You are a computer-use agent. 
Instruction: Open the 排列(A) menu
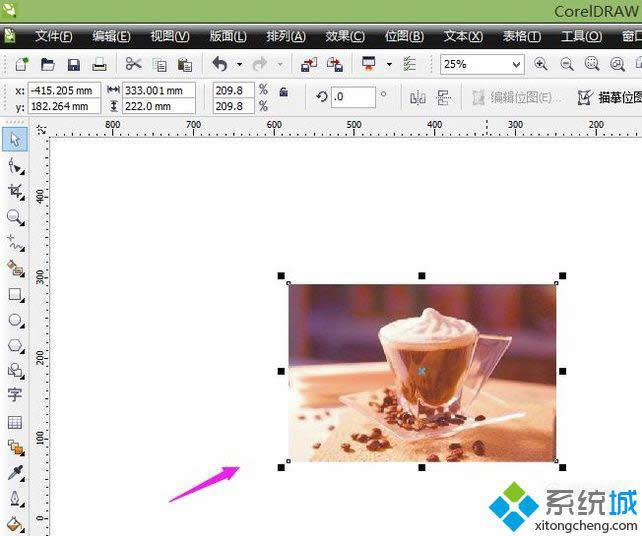286,36
